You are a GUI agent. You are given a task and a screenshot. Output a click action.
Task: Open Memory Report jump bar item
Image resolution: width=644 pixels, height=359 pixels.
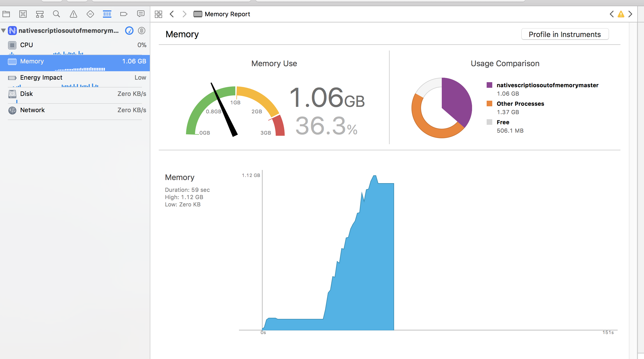[227, 14]
